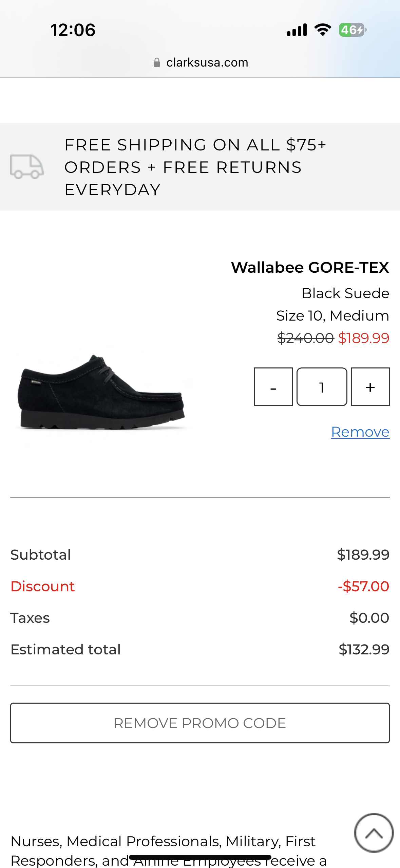Image resolution: width=400 pixels, height=868 pixels.
Task: Decrease quantity with the minus button
Action: coord(273,387)
